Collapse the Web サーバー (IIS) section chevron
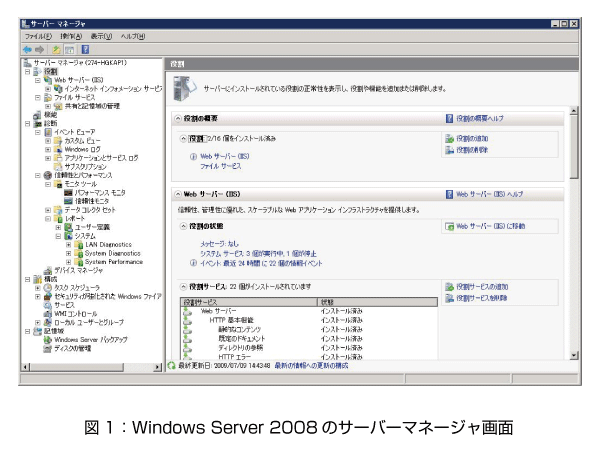This screenshot has height=450, width=600. [x=178, y=194]
